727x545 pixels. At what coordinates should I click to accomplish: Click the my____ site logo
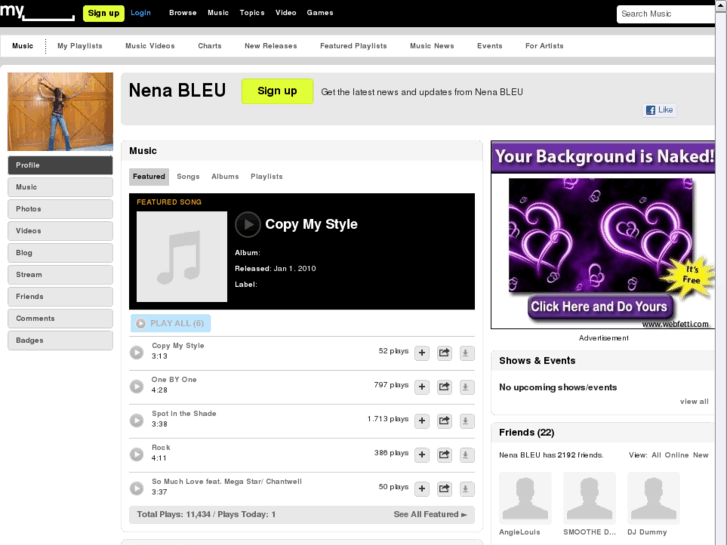click(x=37, y=12)
